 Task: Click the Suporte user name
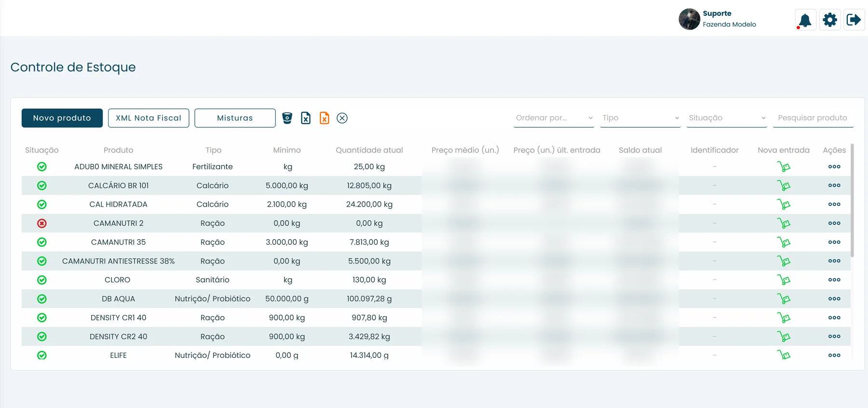point(717,13)
